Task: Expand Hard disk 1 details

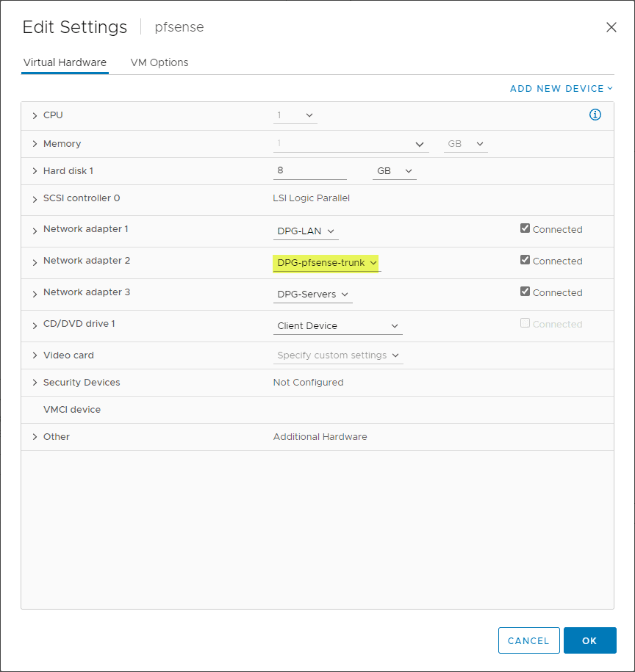Action: click(35, 171)
